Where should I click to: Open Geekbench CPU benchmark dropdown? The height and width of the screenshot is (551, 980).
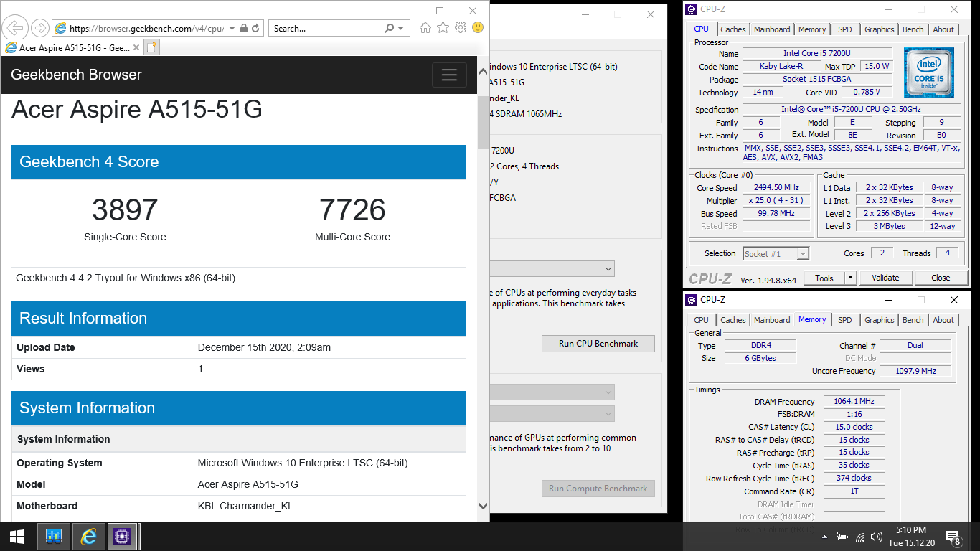coord(551,269)
